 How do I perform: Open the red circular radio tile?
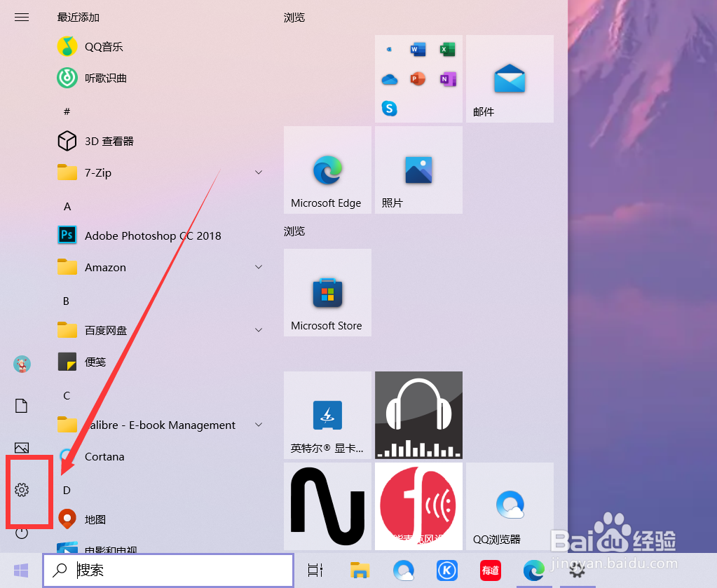[x=418, y=506]
